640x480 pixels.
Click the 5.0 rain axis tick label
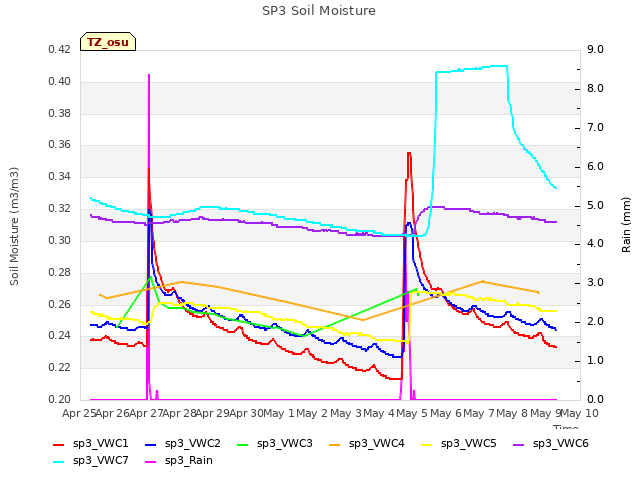click(x=595, y=205)
